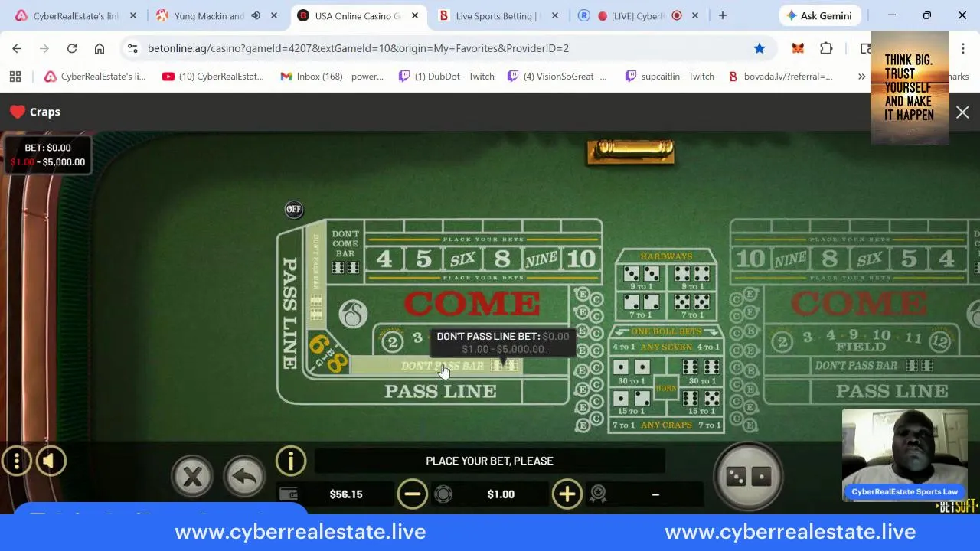Click the OFF puck marker

point(294,209)
